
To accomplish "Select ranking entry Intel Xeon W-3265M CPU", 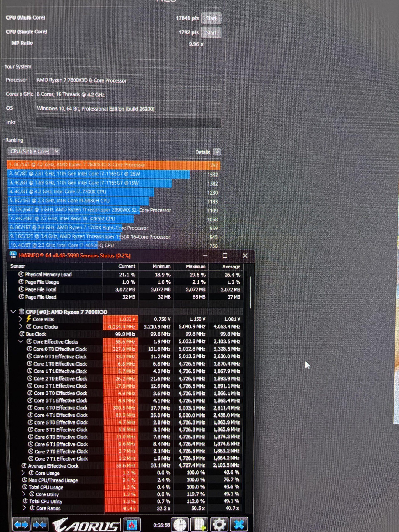I will click(x=113, y=219).
